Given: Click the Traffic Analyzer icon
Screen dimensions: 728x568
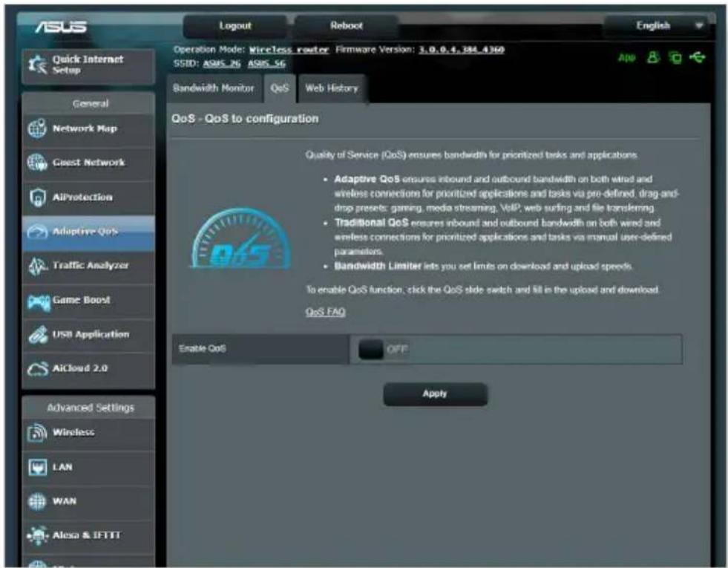Looking at the screenshot, I should tap(37, 266).
